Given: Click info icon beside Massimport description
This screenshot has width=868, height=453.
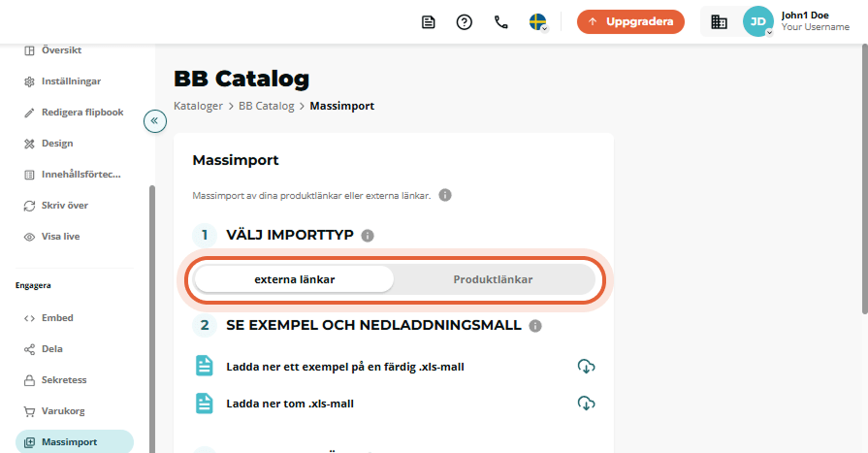Looking at the screenshot, I should [x=445, y=195].
